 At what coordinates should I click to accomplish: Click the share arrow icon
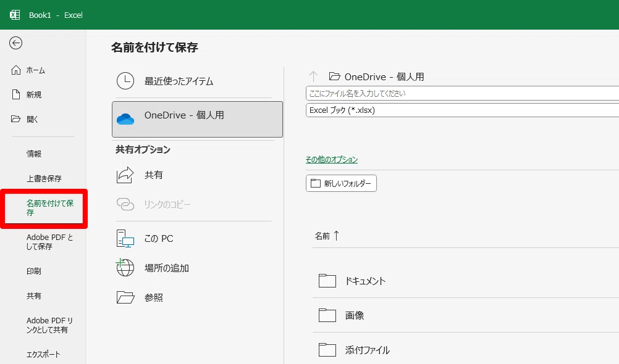click(x=125, y=175)
